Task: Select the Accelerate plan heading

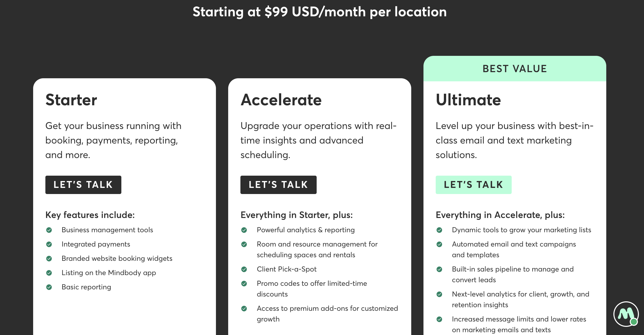Action: click(281, 100)
